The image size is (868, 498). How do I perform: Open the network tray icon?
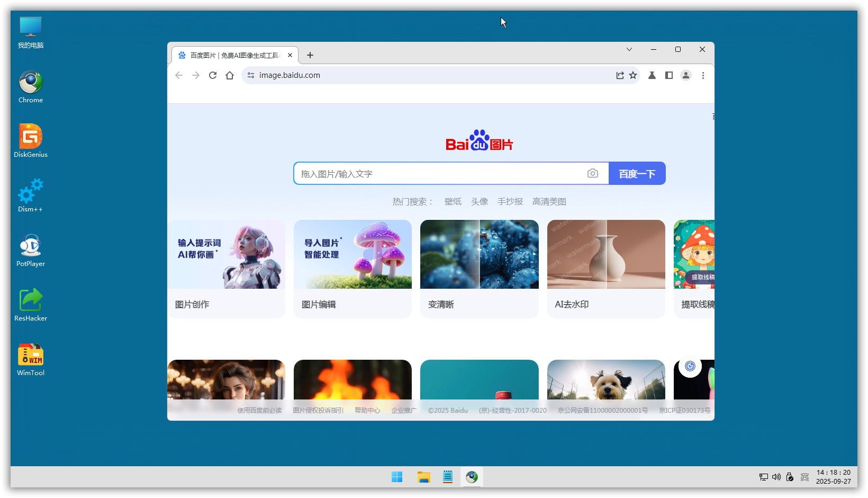point(763,477)
